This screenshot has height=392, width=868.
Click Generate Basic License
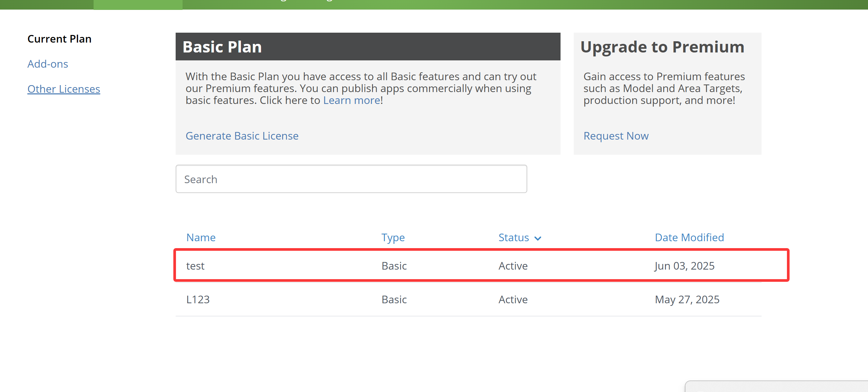pos(242,136)
